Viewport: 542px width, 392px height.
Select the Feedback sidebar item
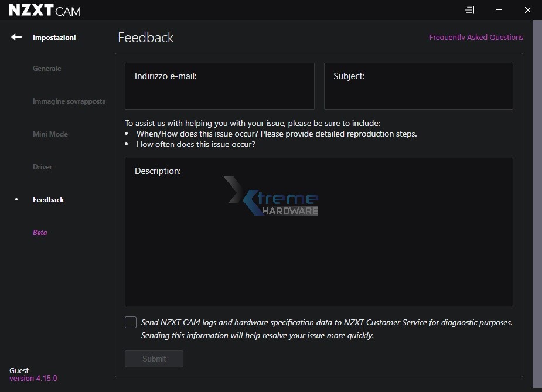(x=49, y=200)
